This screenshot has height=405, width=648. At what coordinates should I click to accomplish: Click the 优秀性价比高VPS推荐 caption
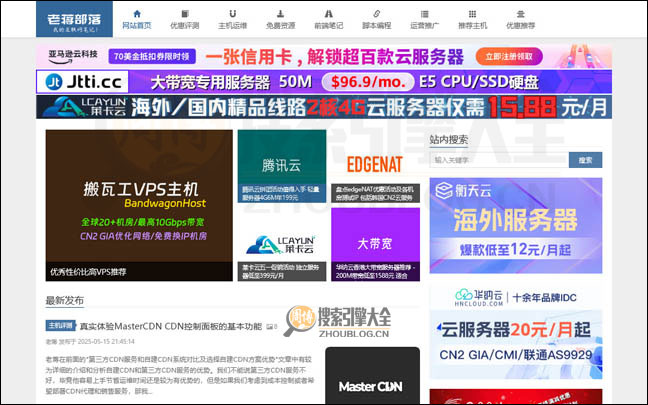click(x=88, y=272)
